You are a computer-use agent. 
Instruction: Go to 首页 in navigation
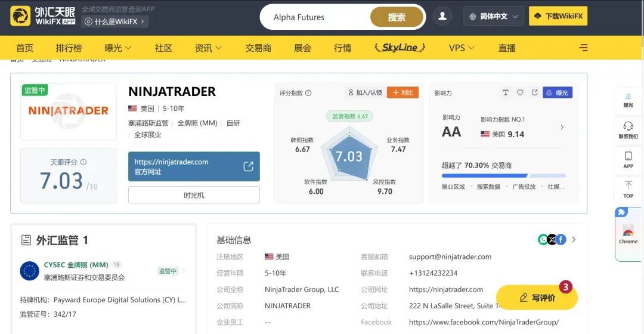pyautogui.click(x=24, y=48)
